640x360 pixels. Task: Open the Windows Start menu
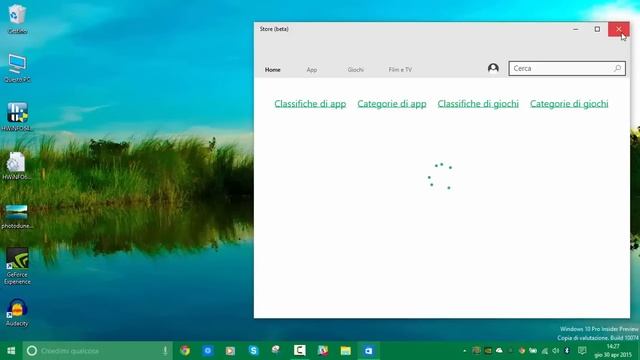point(11,351)
